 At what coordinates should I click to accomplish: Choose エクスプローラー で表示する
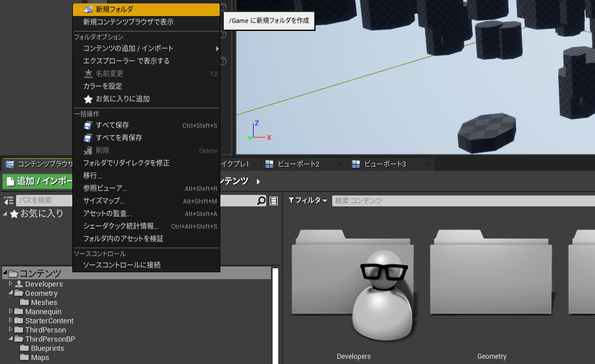tap(146, 61)
